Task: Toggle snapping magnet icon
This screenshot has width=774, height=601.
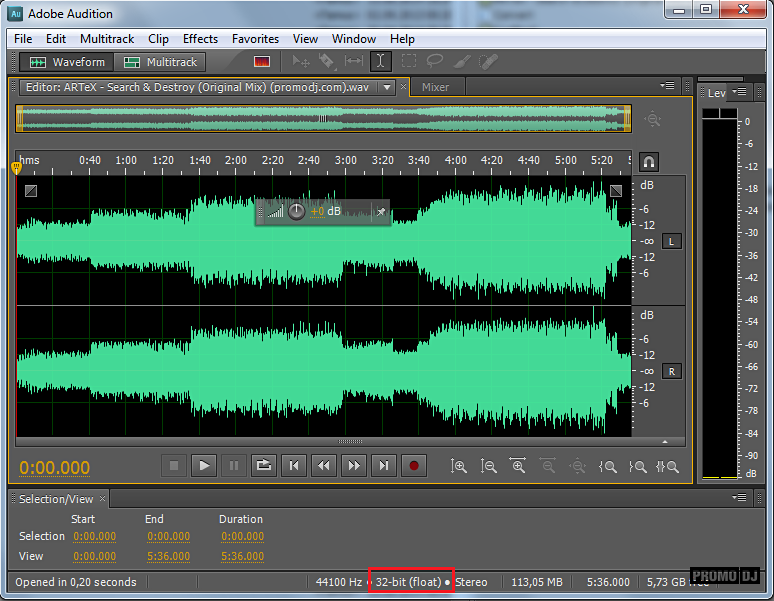Action: tap(649, 162)
